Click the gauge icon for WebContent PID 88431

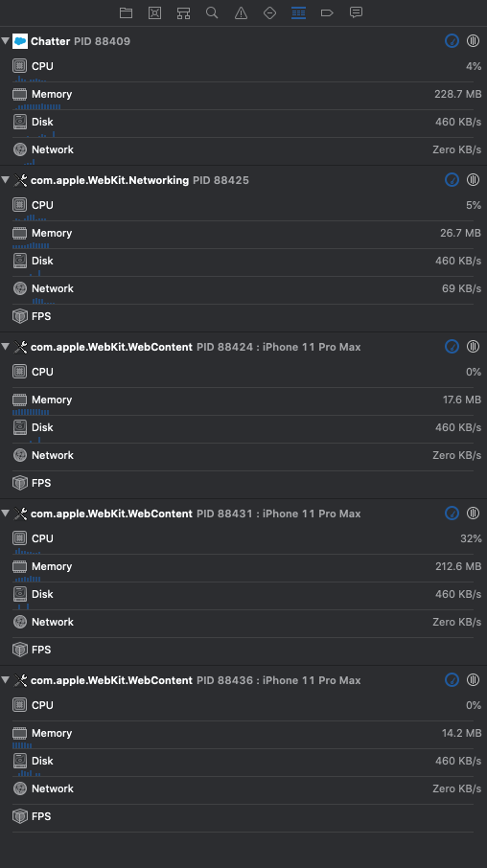coord(452,514)
